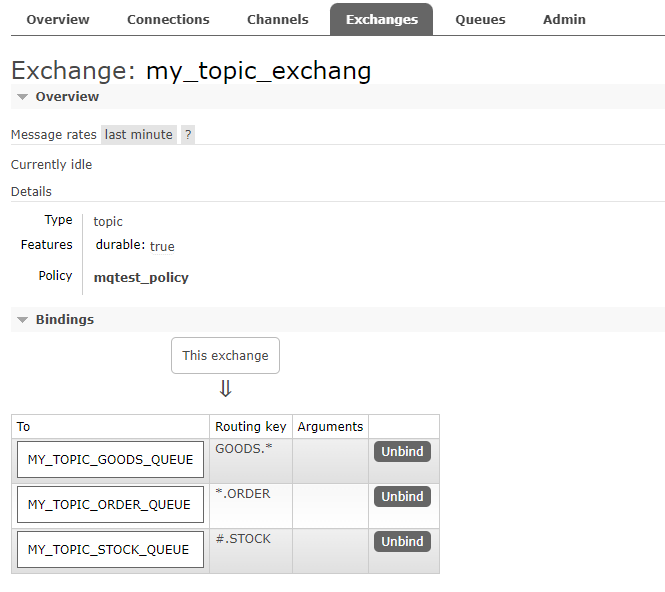Image resolution: width=665 pixels, height=592 pixels.
Task: Click the Routing key column header
Action: point(251,427)
